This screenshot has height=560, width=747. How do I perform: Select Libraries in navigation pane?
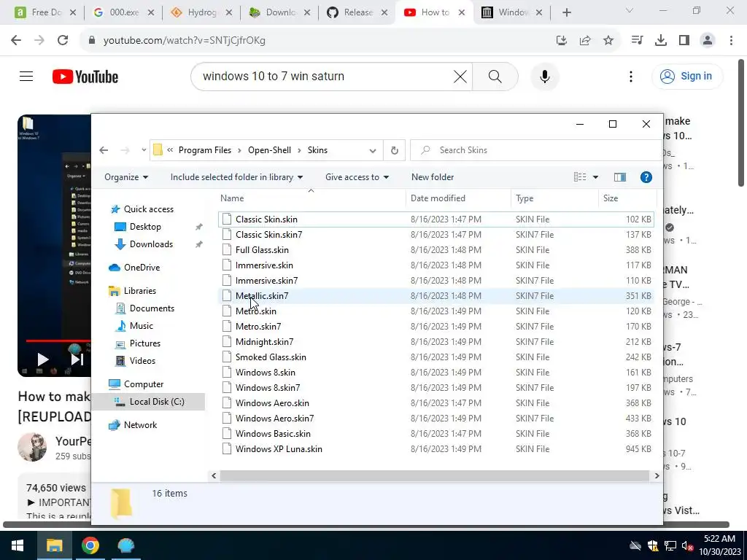(139, 291)
